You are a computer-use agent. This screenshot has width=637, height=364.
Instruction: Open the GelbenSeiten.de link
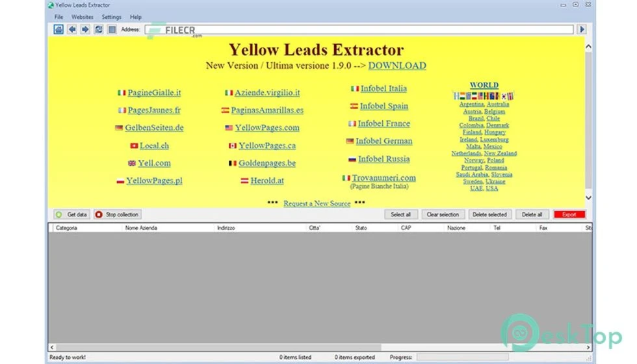point(155,127)
